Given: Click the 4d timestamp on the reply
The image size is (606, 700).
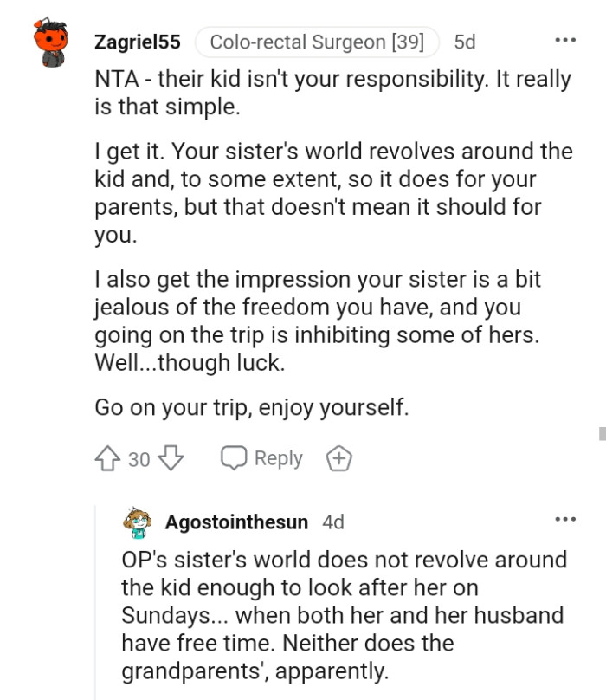Looking at the screenshot, I should coord(332,522).
